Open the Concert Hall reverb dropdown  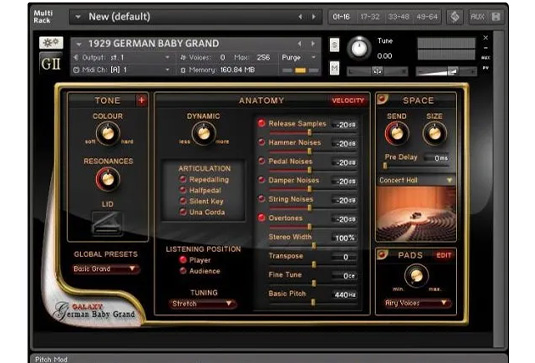tap(416, 180)
